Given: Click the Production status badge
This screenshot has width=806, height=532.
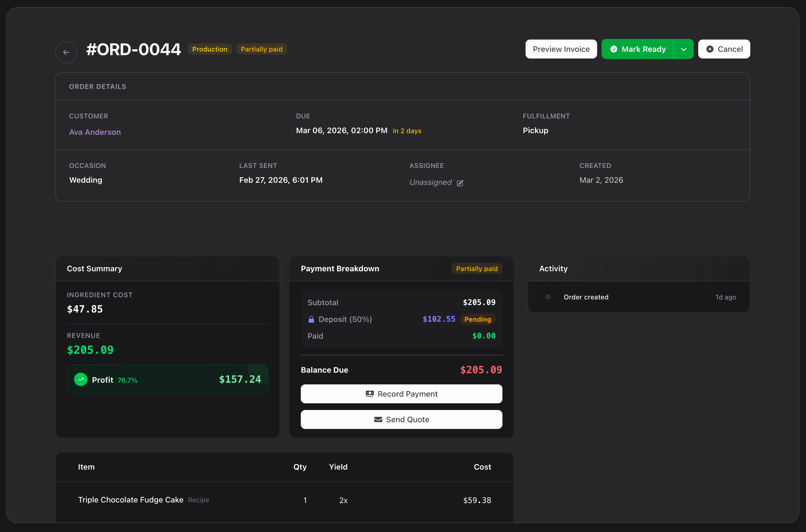Looking at the screenshot, I should [209, 49].
